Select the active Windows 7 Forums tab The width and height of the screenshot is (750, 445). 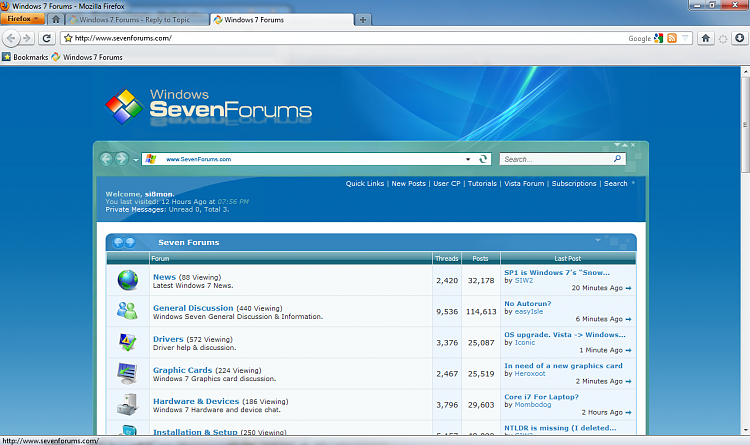(282, 20)
